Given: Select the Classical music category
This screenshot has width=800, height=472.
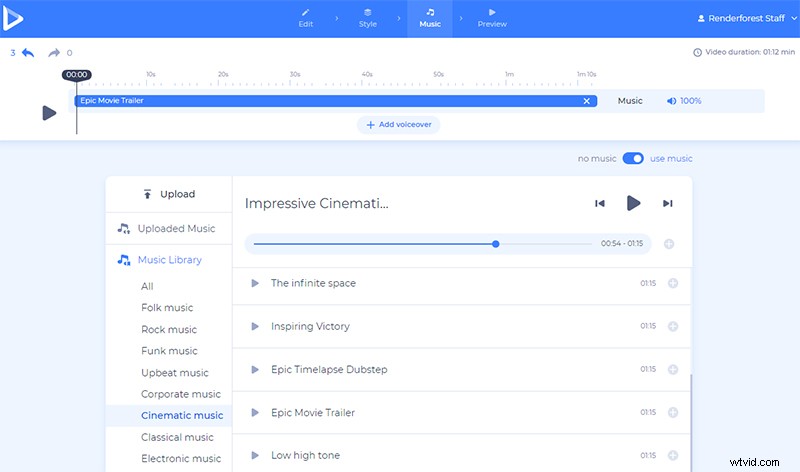Looking at the screenshot, I should (177, 437).
